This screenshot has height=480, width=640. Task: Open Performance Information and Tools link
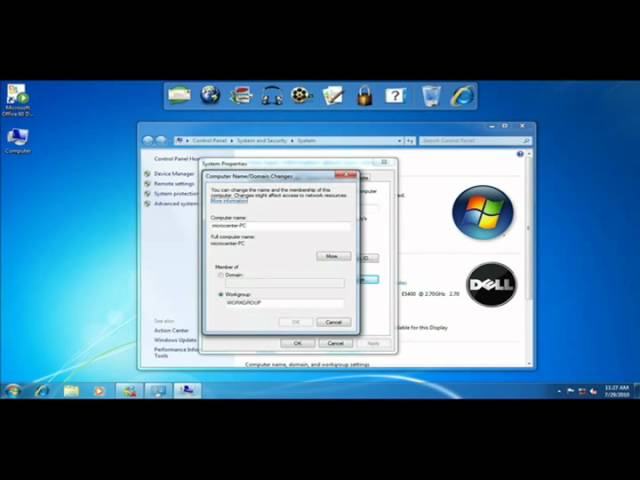coord(176,353)
